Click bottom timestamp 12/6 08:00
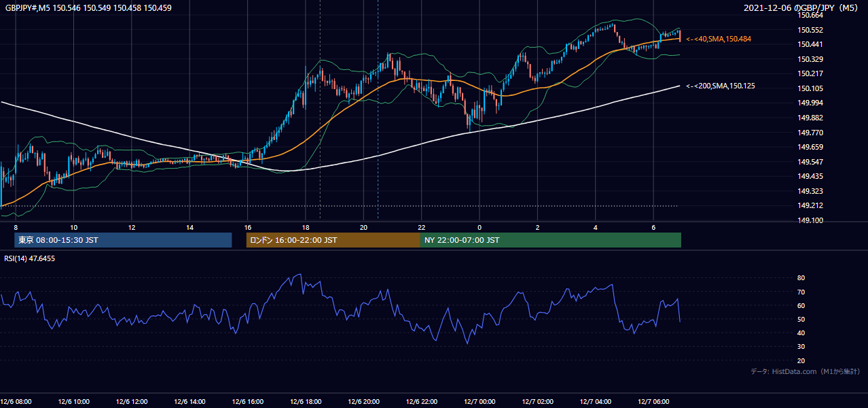This screenshot has width=868, height=408. tap(16, 401)
